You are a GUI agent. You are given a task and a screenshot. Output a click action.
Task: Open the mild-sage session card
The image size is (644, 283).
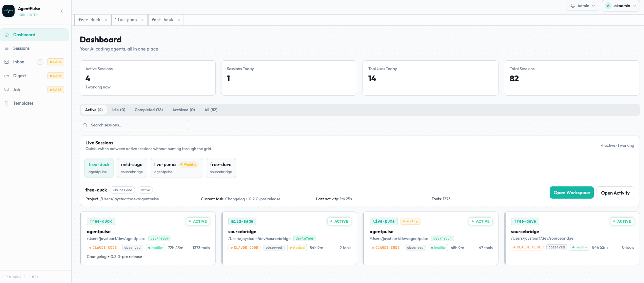coord(289,238)
